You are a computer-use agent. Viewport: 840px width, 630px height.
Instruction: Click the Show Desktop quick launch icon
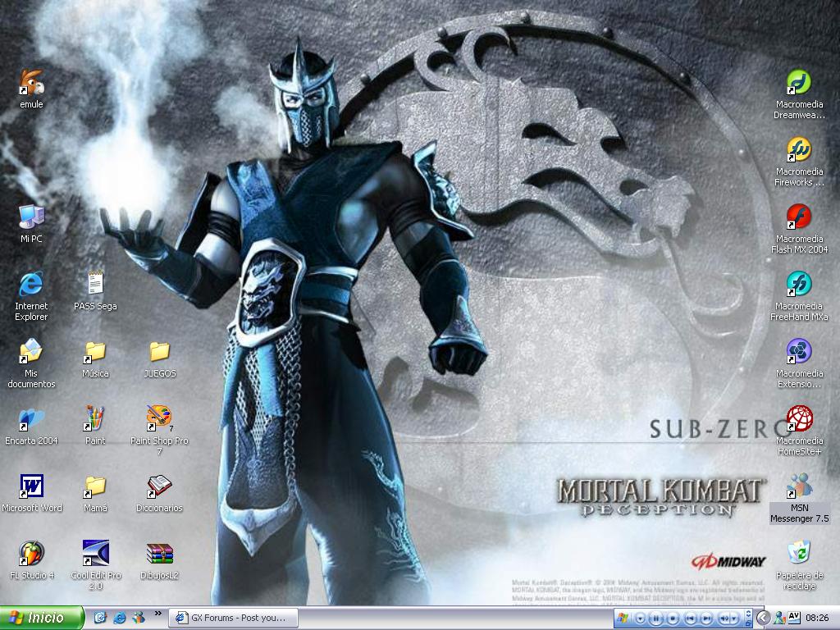point(100,618)
